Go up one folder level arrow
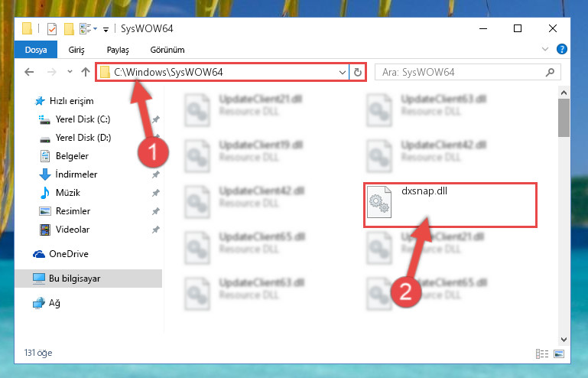The image size is (588, 378). 86,72
